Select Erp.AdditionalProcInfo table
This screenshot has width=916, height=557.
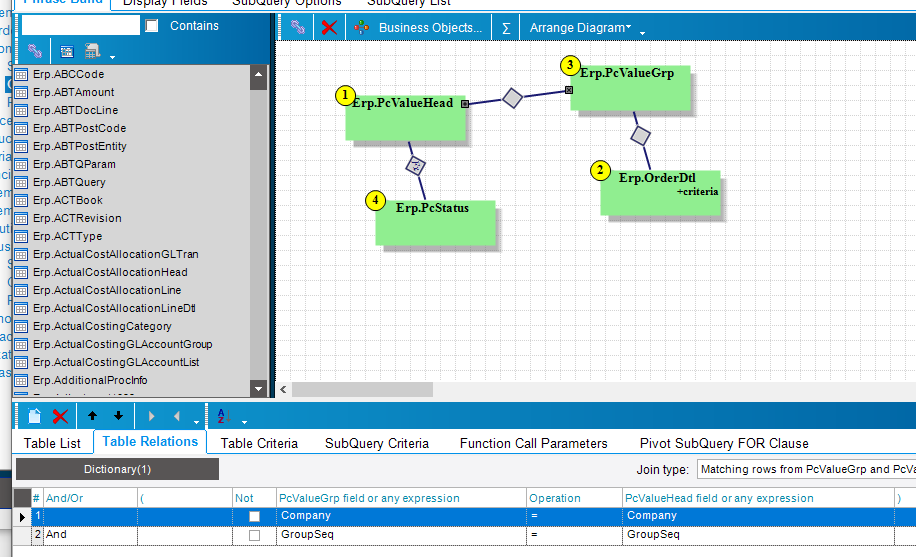tap(90, 380)
